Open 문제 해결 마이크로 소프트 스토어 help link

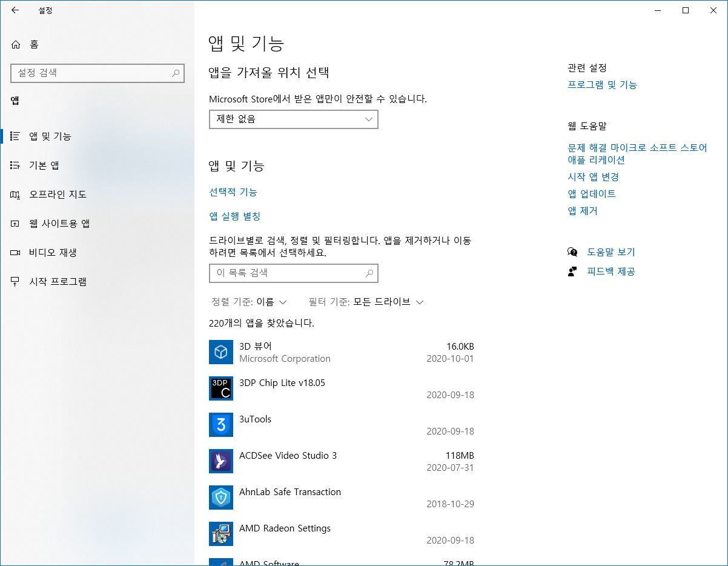tap(637, 154)
